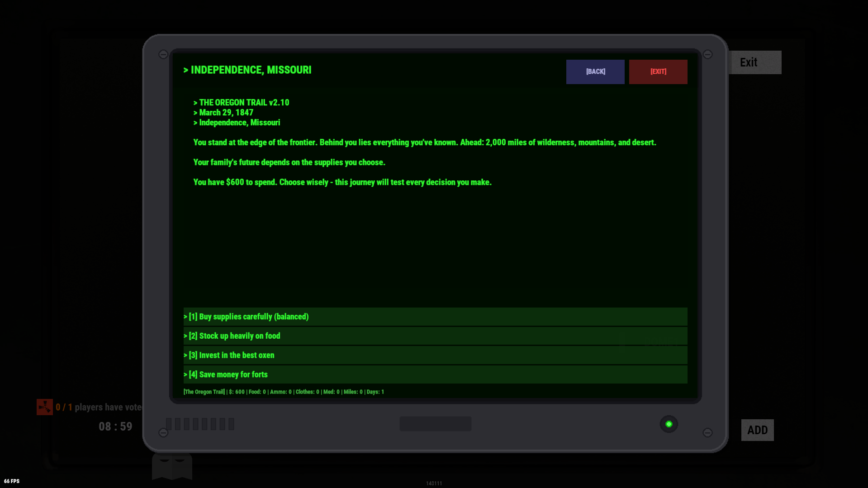Viewport: 868px width, 488px height.
Task: Click the monitor's bottom center panel slot
Action: [x=435, y=424]
